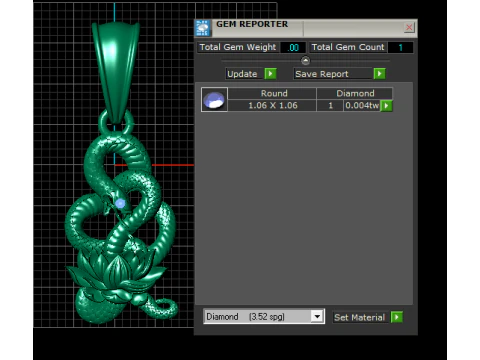Screen dimensions: 480x360
Task: Click the green arrow next to Set Material
Action: click(x=397, y=317)
